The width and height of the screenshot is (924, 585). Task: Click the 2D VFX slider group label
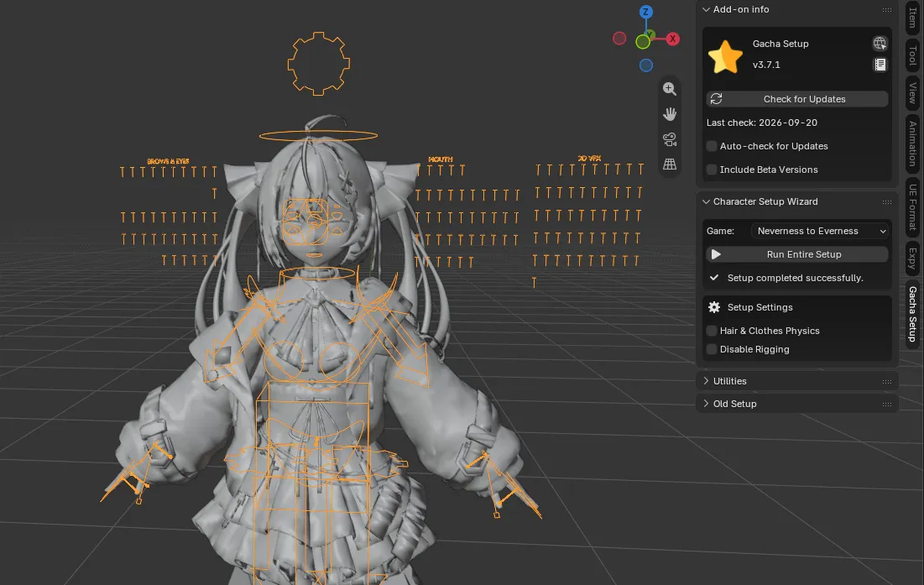click(589, 159)
